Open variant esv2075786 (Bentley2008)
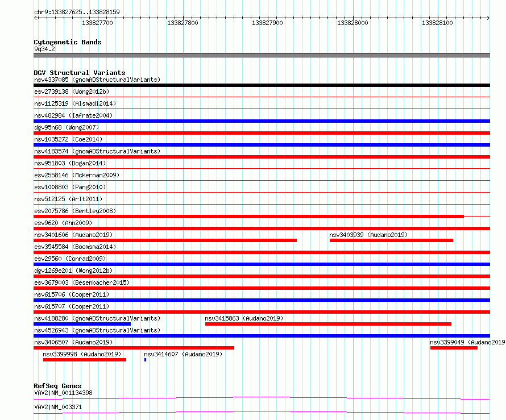The height and width of the screenshot is (420, 506). 75,211
